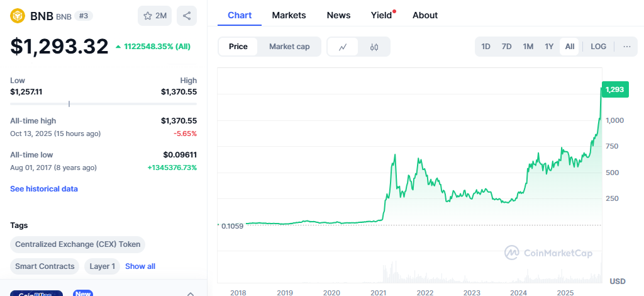644x296 pixels.
Task: Toggle chart to Price view
Action: pos(238,47)
